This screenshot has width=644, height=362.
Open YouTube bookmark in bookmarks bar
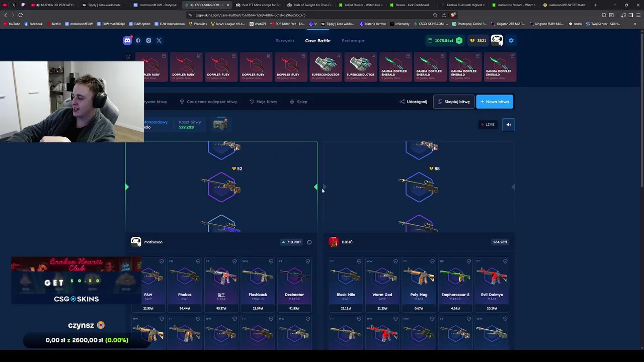coord(12,24)
